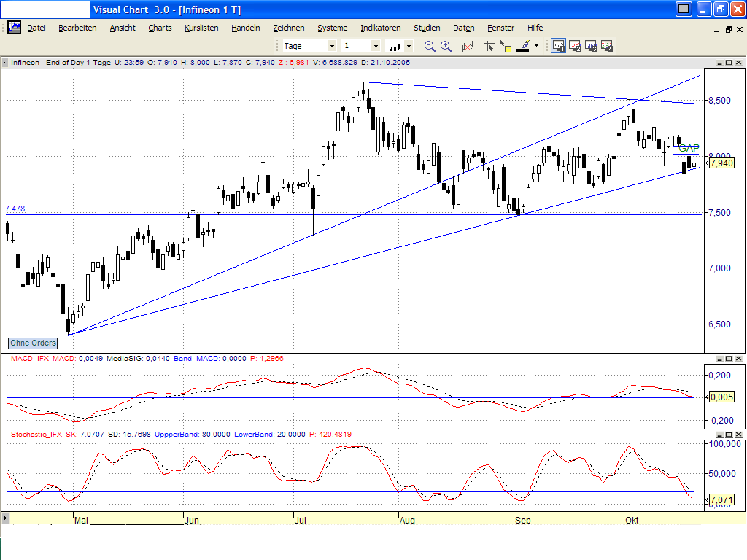
Task: Maximize the MACD_IFX subchart panel
Action: (727, 358)
